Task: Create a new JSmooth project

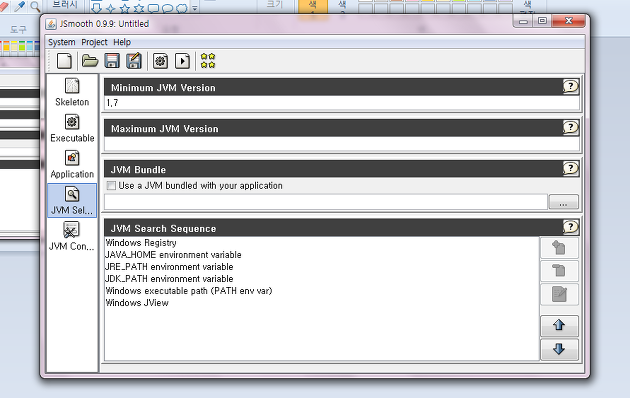Action: [64, 61]
